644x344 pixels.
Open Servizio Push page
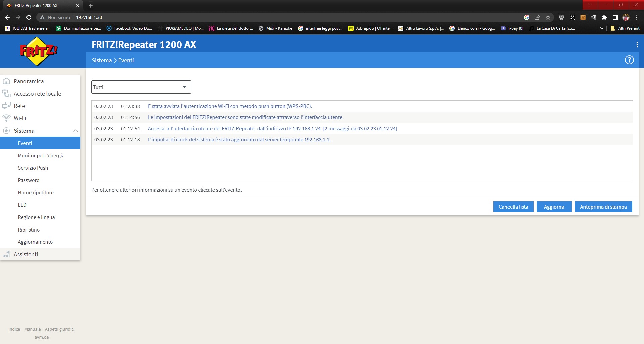coord(33,168)
